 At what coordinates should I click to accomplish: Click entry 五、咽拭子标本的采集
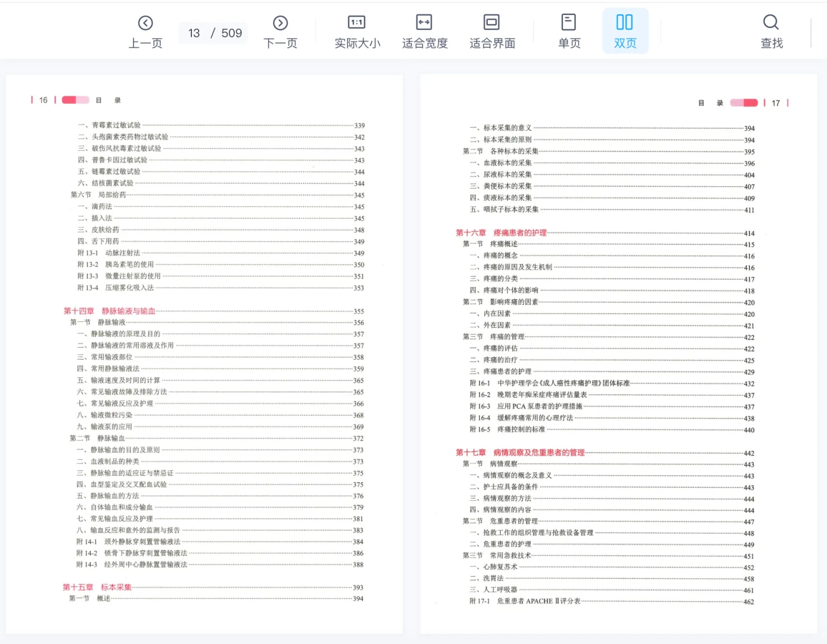(504, 209)
